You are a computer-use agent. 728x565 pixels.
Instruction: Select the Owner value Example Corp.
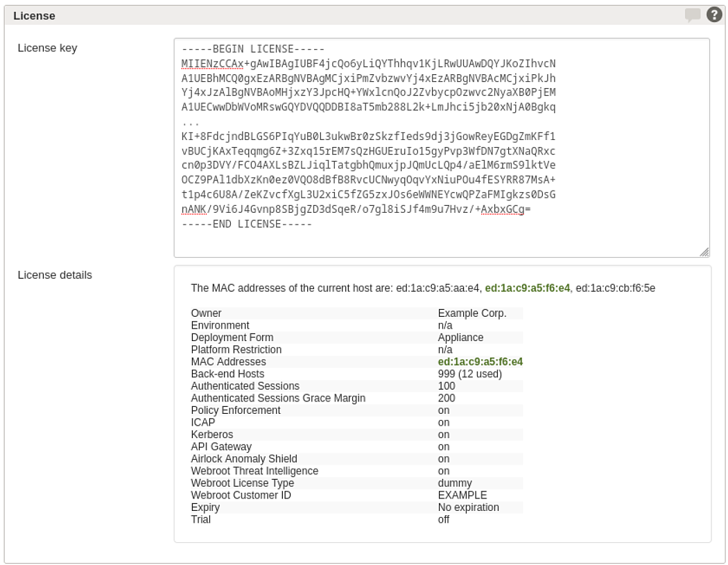pos(471,313)
